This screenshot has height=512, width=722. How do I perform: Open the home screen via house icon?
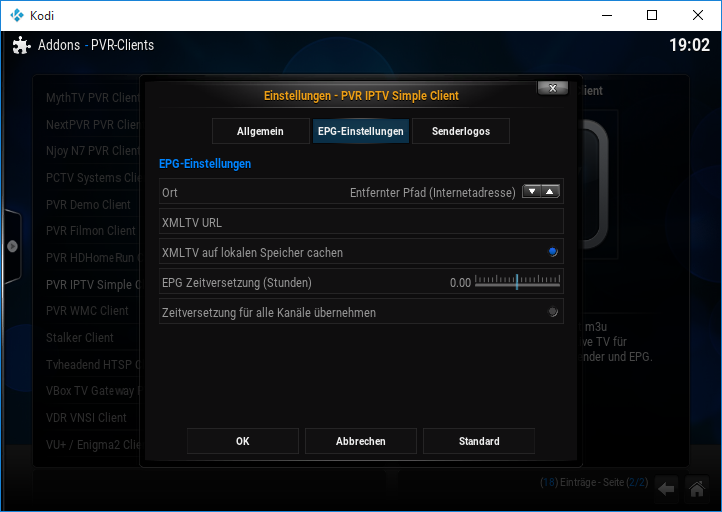[x=697, y=489]
